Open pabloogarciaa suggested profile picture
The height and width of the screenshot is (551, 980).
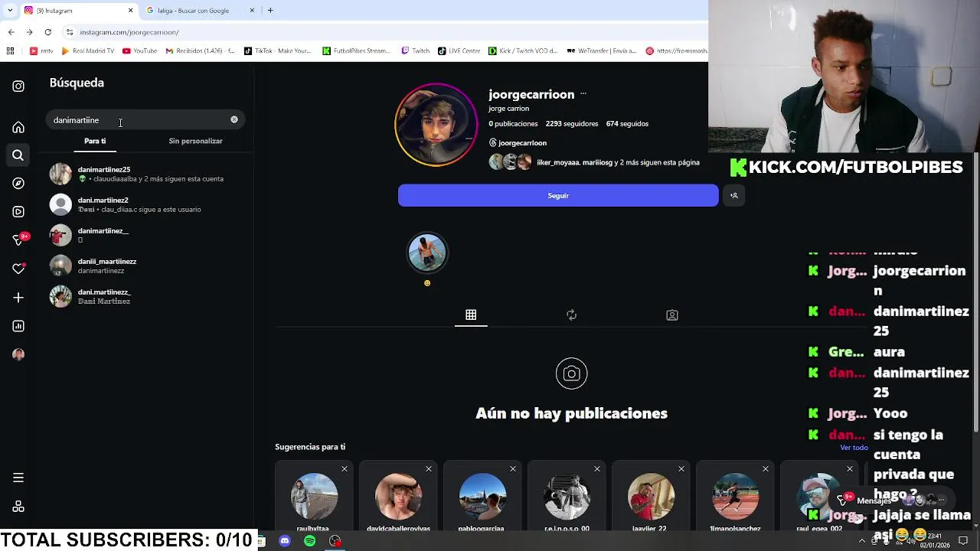point(482,496)
